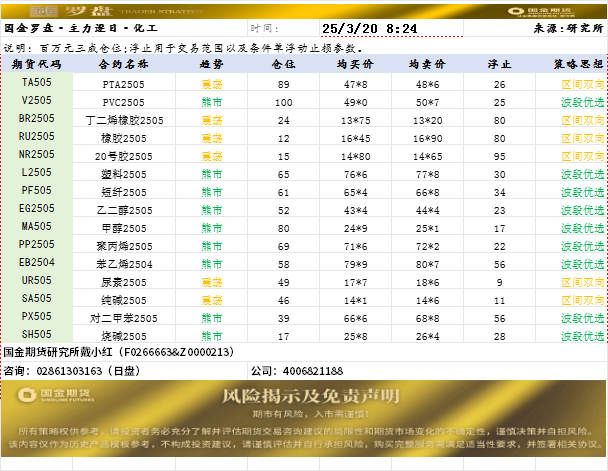Select the PTA2505 contract name cell
The height and width of the screenshot is (471, 608).
(124, 84)
